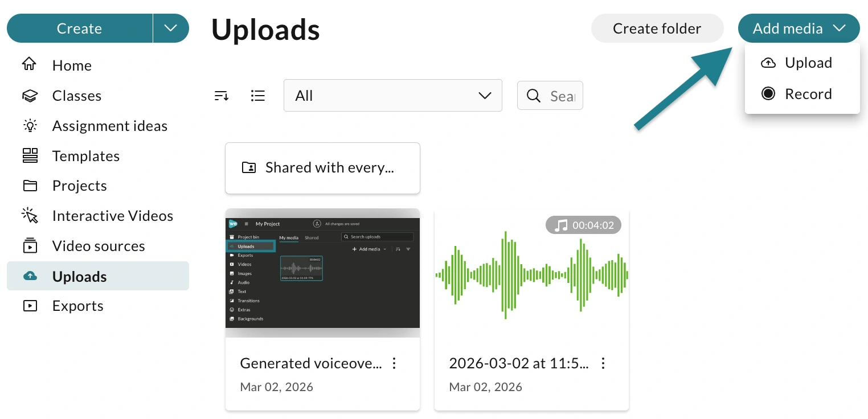Click the Interactive Videos cursor icon
Image resolution: width=868 pixels, height=419 pixels.
click(x=30, y=215)
